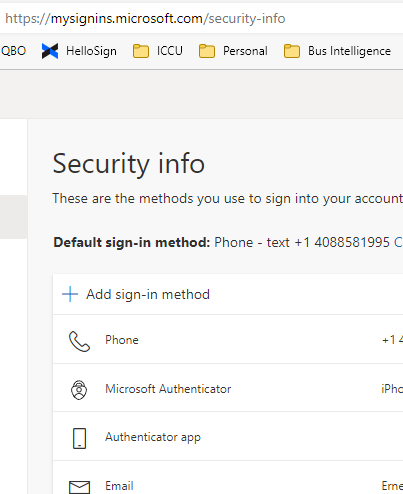Click the QBO bookmark
Screen dimensions: 403x494
coord(13,51)
